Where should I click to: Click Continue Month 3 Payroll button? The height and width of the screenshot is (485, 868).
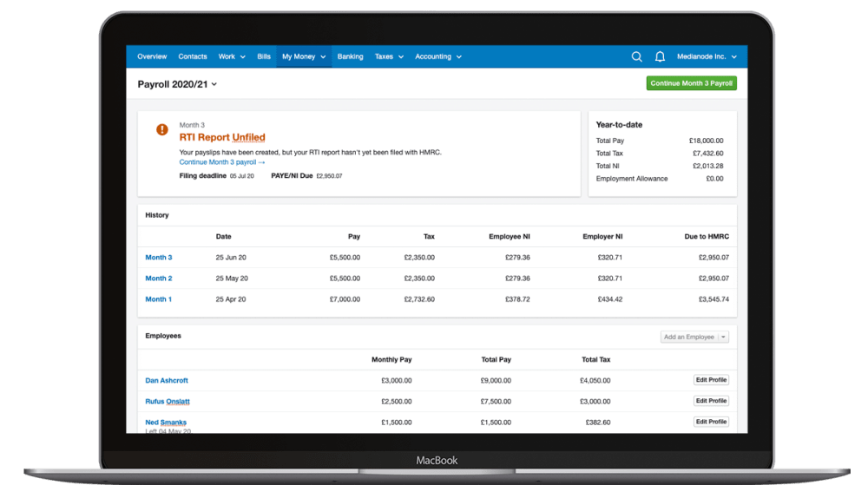[692, 83]
